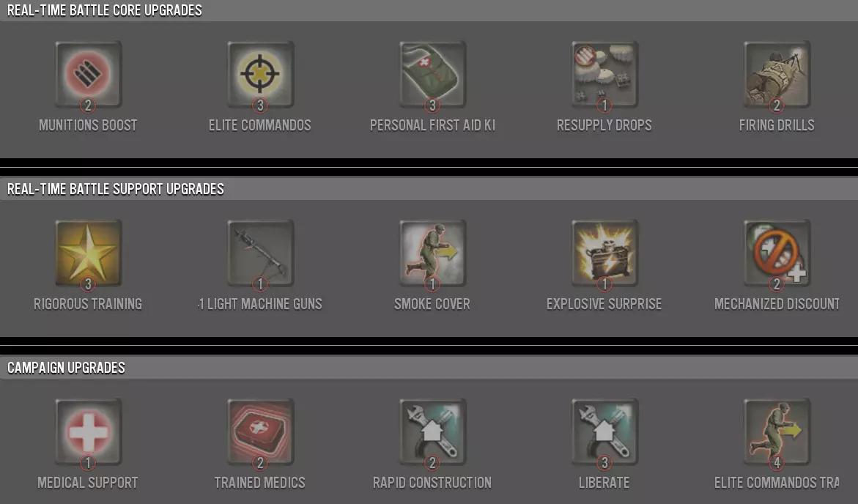Select the Medical Support white cross icon
The height and width of the screenshot is (504, 858).
88,431
